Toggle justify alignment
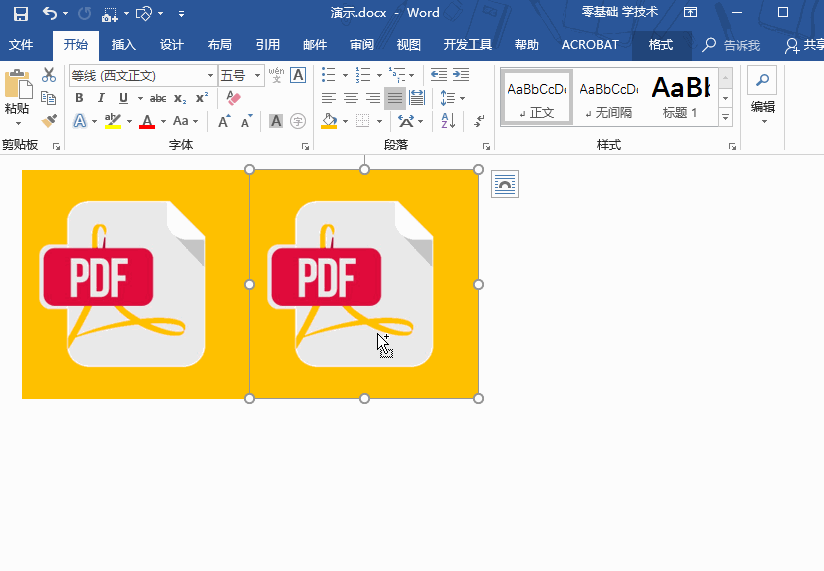The height and width of the screenshot is (571, 824). [395, 98]
